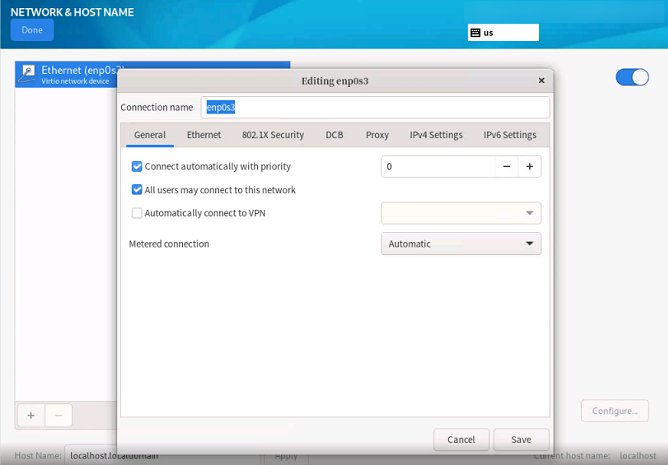Uncheck Connect automatically with priority
The height and width of the screenshot is (465, 668).
pos(137,166)
